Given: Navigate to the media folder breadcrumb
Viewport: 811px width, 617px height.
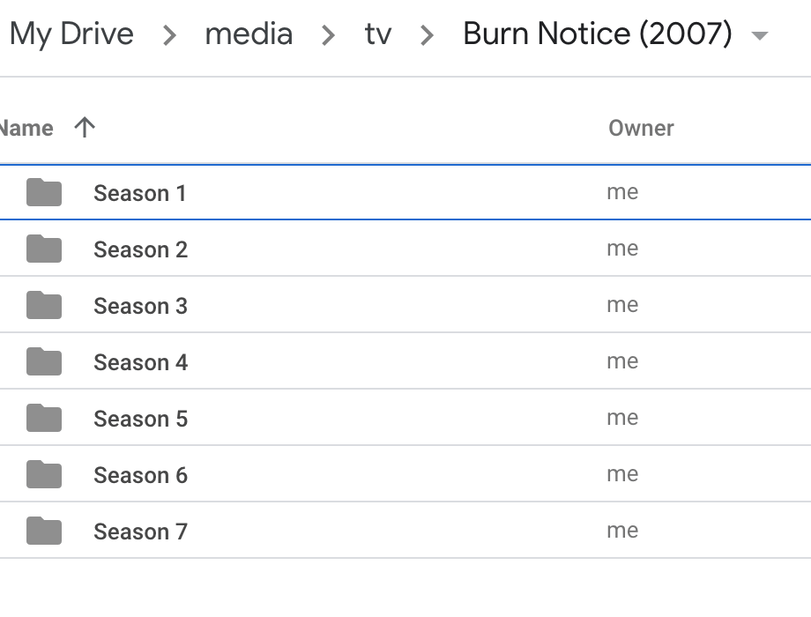Looking at the screenshot, I should pos(248,34).
